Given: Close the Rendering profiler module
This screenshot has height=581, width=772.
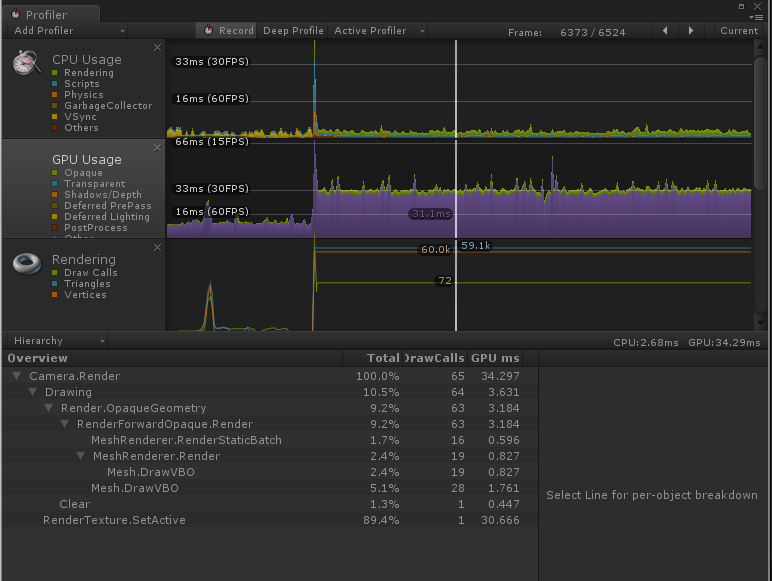Looking at the screenshot, I should tap(157, 247).
